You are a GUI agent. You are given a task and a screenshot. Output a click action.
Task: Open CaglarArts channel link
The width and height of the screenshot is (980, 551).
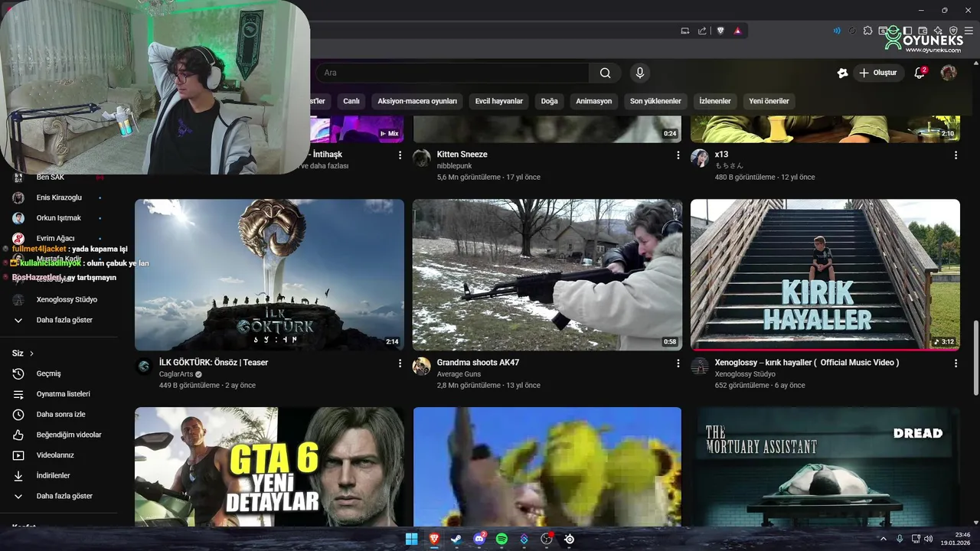(x=176, y=374)
